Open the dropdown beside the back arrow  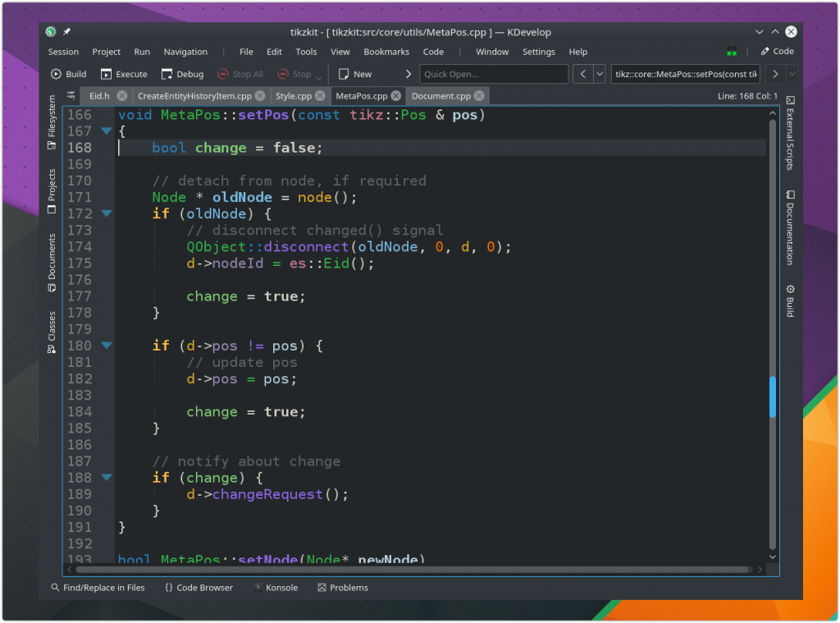point(600,74)
